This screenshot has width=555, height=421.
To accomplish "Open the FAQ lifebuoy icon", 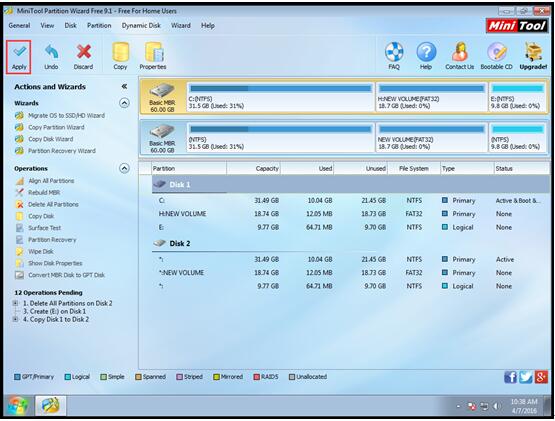I will click(x=394, y=52).
